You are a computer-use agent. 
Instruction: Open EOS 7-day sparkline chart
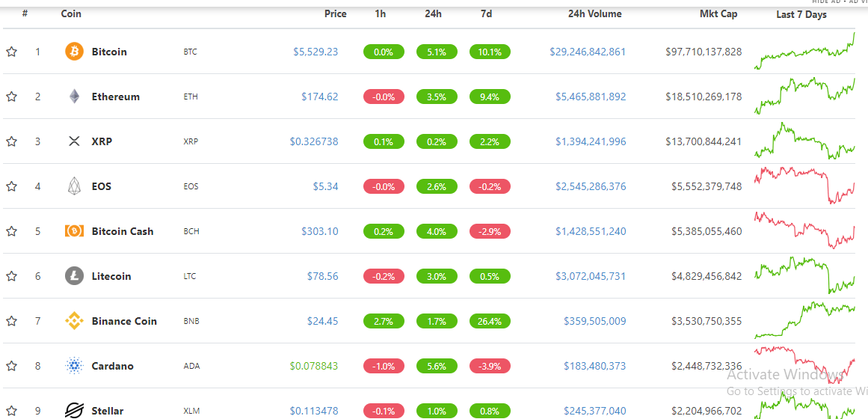pyautogui.click(x=804, y=185)
